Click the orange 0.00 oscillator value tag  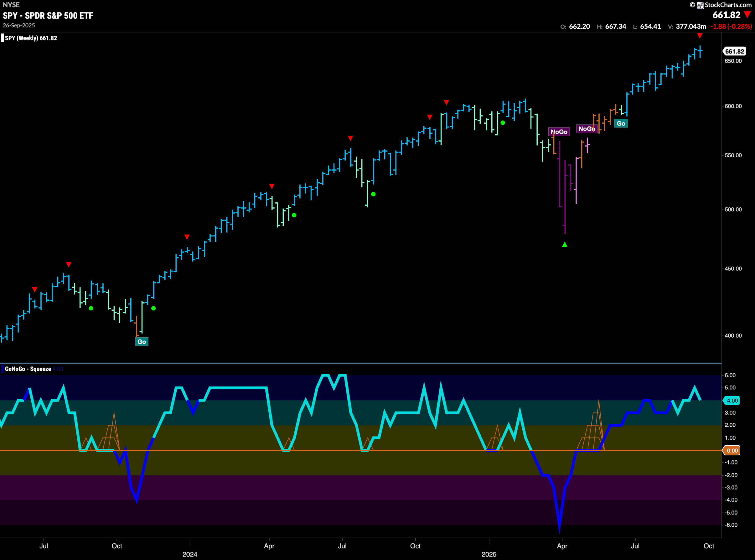[x=732, y=451]
